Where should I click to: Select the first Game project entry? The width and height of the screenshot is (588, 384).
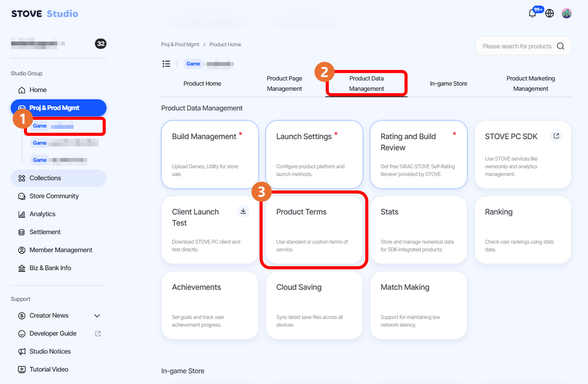point(65,126)
